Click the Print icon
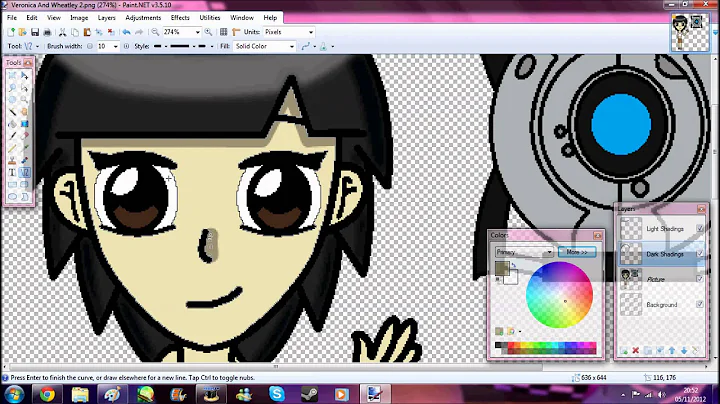Screen dimensions: 720x404 click(x=47, y=32)
